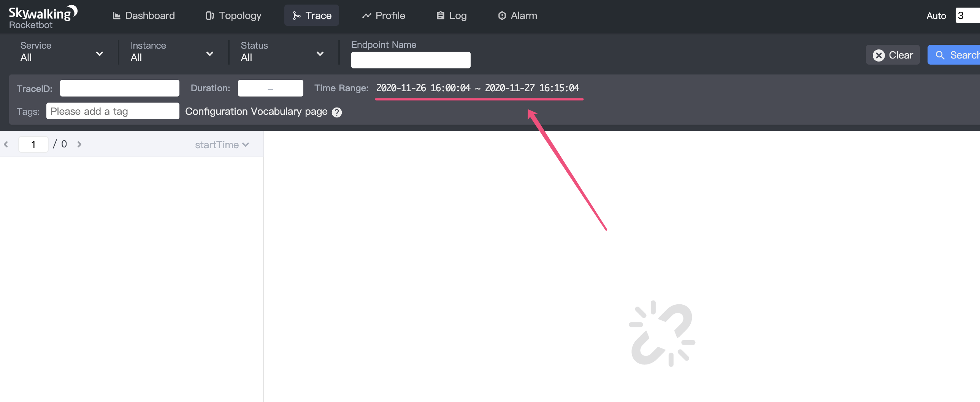Click the auto refresh interval field

pos(967,16)
